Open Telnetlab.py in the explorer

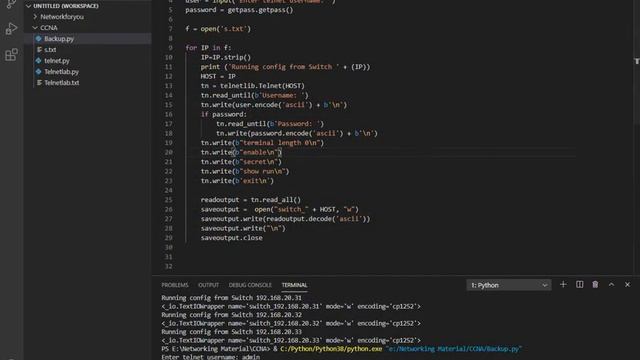[x=61, y=72]
